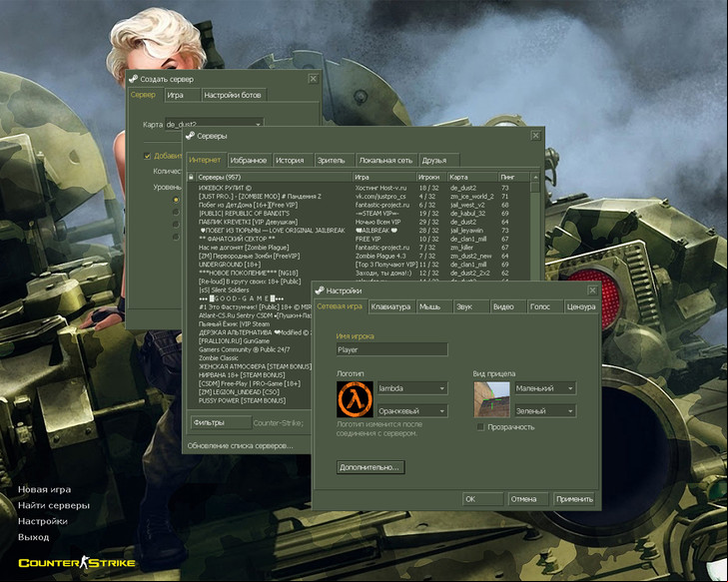Click the Применить button

pos(575,499)
